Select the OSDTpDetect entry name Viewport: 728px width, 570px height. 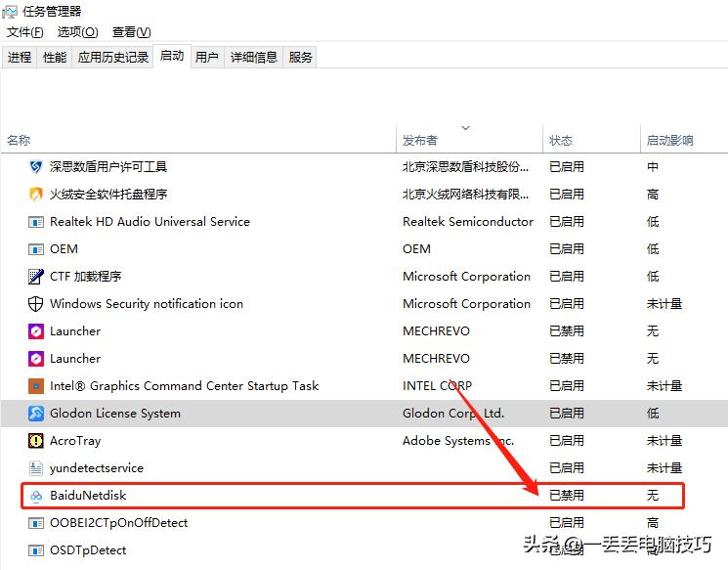click(x=88, y=550)
